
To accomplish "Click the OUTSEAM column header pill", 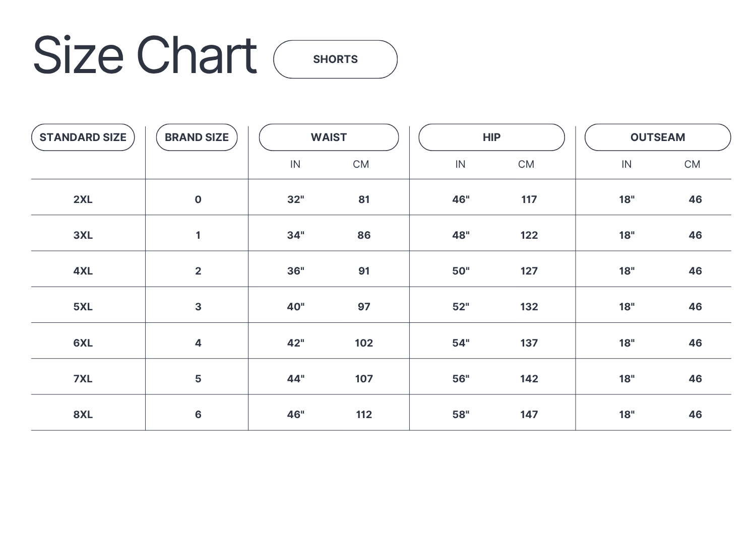I will click(658, 138).
